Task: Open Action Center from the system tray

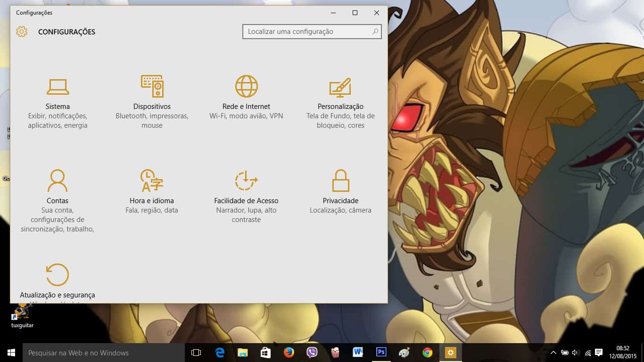Action: (x=599, y=353)
